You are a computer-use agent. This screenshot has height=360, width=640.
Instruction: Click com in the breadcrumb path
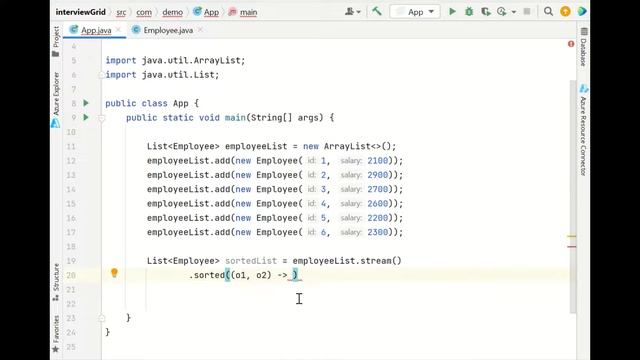144,12
